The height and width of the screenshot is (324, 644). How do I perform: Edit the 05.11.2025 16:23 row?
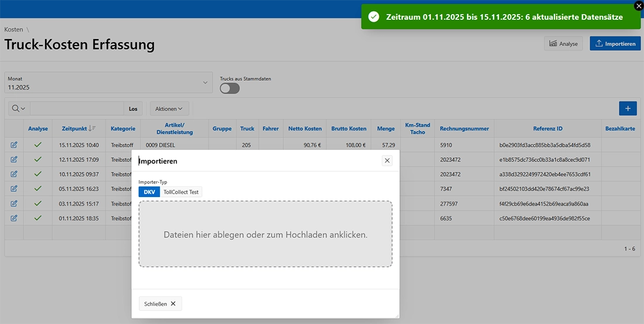tap(14, 189)
